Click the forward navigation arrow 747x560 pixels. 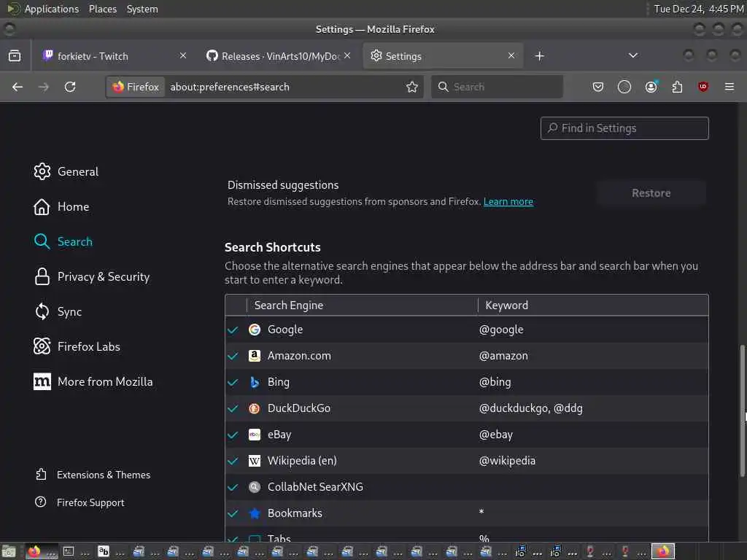[x=43, y=87]
